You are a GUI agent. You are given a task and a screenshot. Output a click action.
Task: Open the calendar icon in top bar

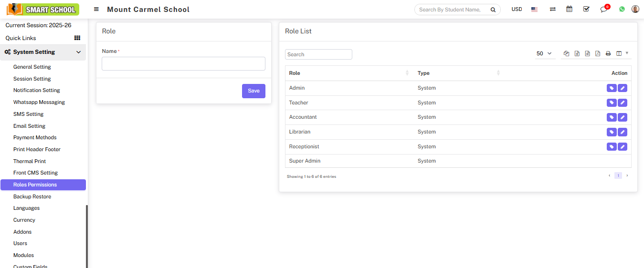point(569,9)
